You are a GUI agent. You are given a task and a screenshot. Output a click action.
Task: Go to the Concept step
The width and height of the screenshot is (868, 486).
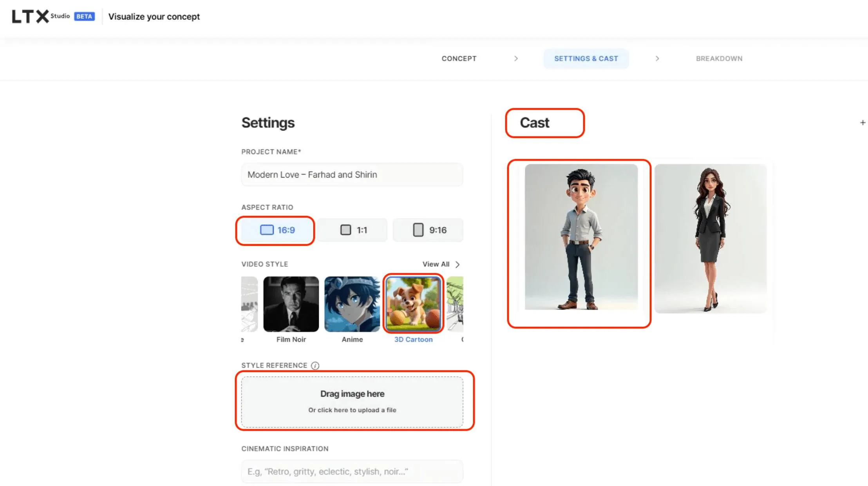pyautogui.click(x=459, y=58)
